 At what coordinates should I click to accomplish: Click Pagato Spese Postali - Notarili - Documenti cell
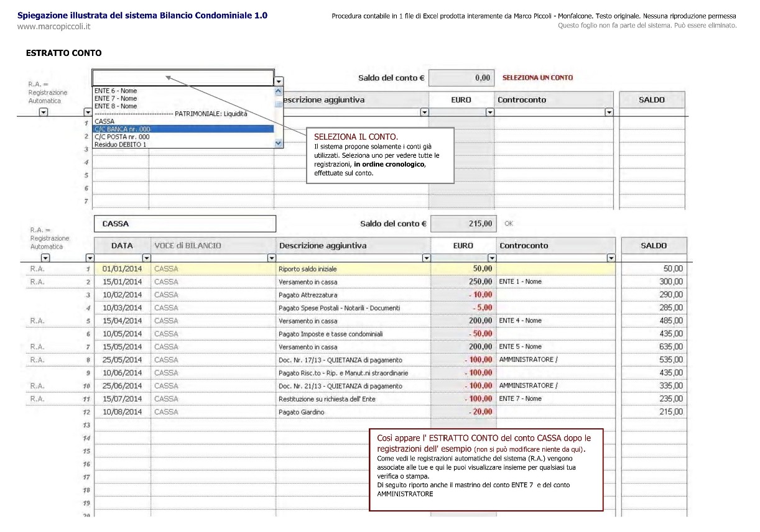click(353, 308)
